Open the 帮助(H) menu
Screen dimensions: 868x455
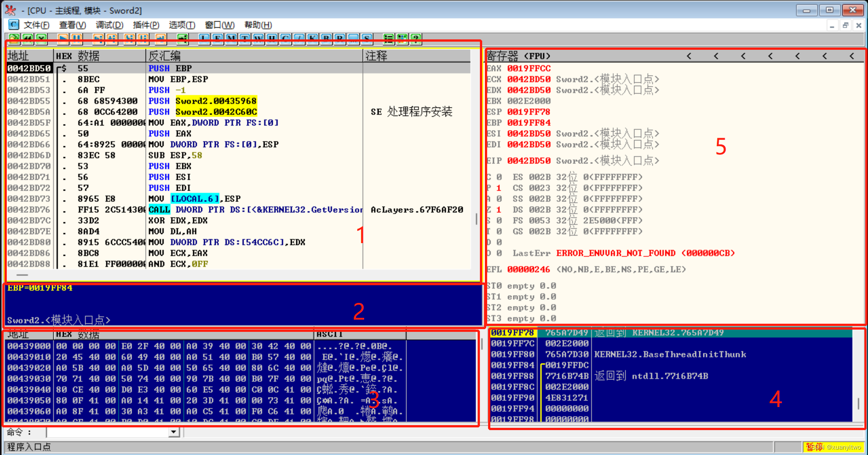coord(258,25)
